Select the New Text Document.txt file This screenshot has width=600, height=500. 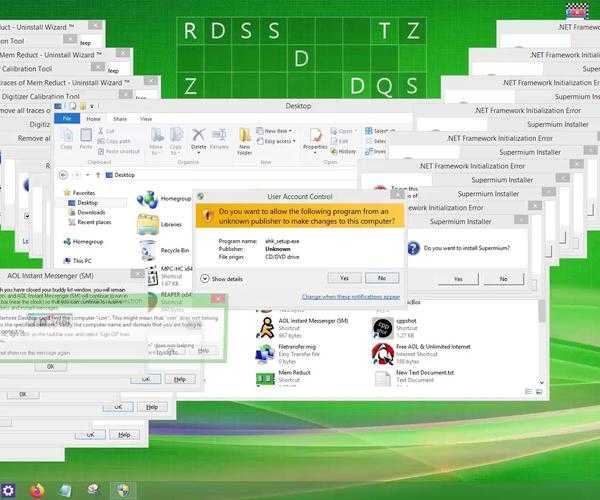tap(414, 378)
